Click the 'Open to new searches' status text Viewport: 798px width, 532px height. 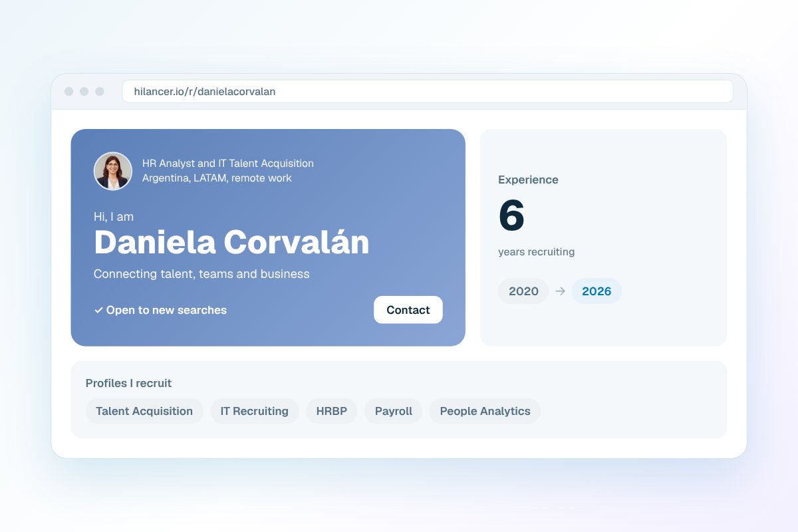(x=166, y=311)
